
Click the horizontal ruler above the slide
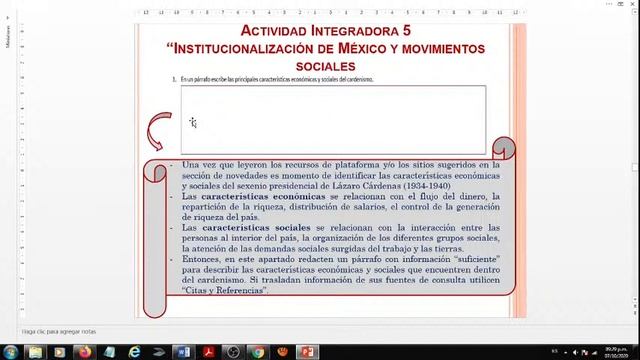(330, 13)
